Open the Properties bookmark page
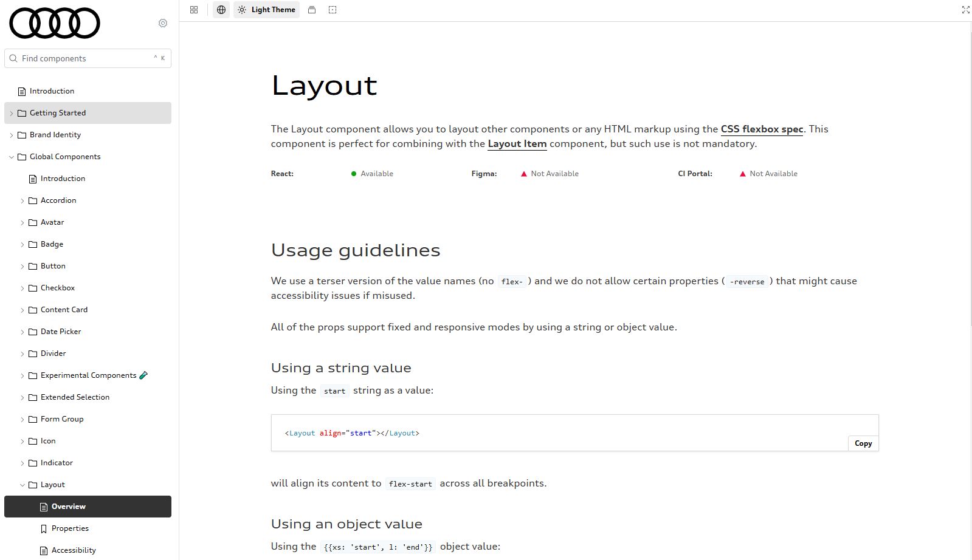Screen dimensions: 972x560 70,528
